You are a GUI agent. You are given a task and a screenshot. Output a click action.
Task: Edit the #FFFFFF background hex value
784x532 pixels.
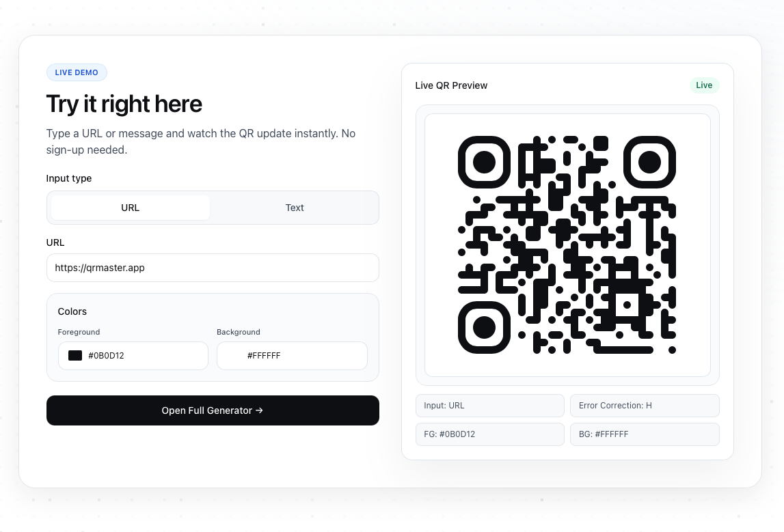coord(264,356)
